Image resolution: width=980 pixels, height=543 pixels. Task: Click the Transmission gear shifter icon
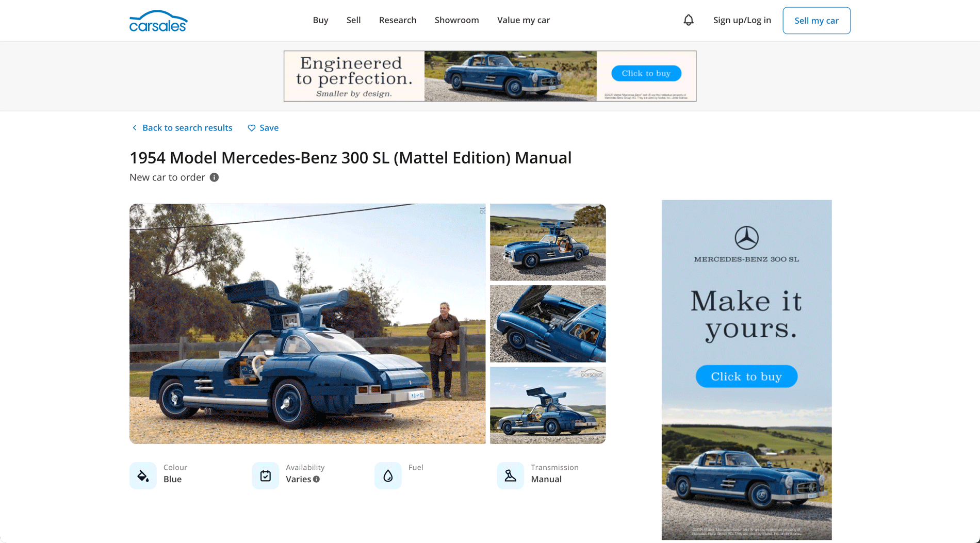(x=510, y=475)
